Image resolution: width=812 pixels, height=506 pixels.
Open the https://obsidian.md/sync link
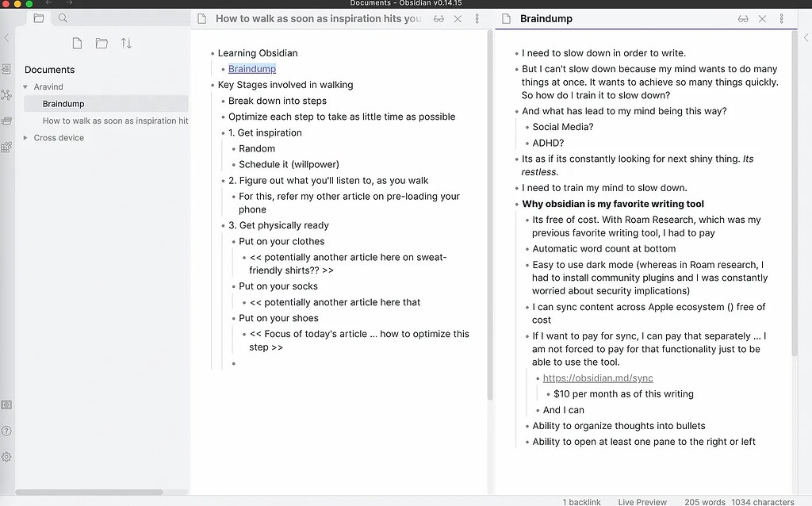pos(598,378)
